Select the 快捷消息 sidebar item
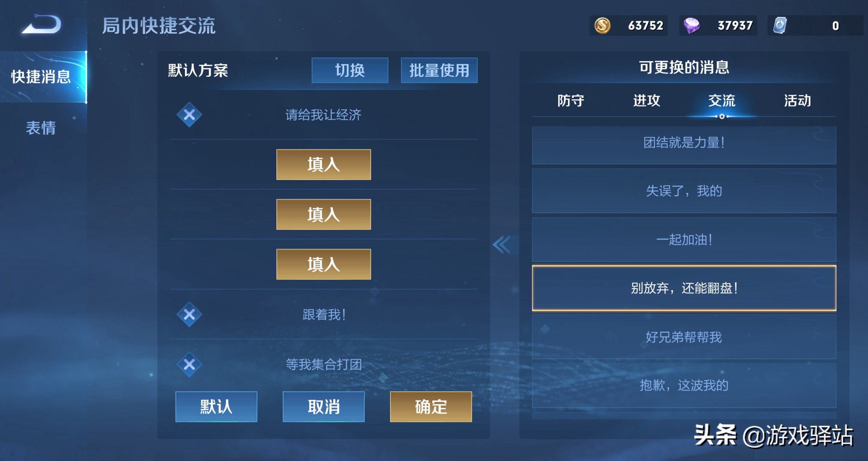Screen dimensions: 868x461 [x=41, y=77]
